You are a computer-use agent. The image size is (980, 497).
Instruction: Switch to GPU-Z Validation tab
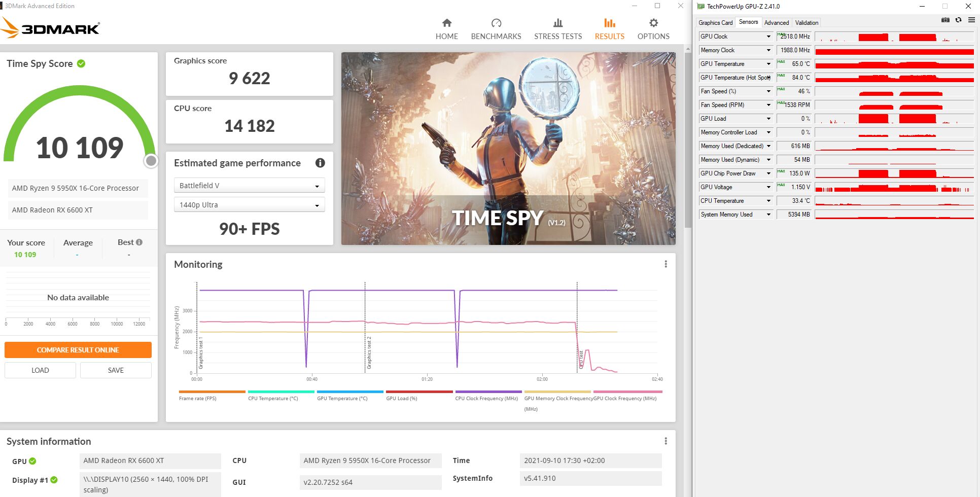(807, 23)
